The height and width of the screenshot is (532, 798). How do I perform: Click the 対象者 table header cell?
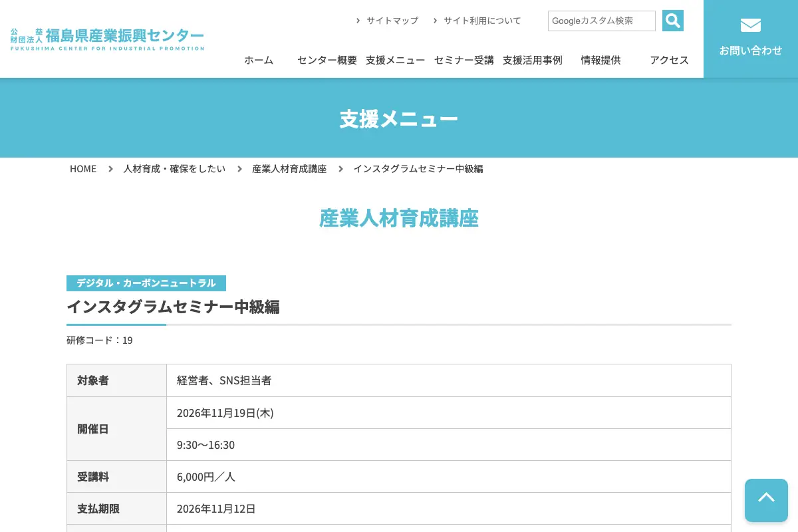coord(117,380)
